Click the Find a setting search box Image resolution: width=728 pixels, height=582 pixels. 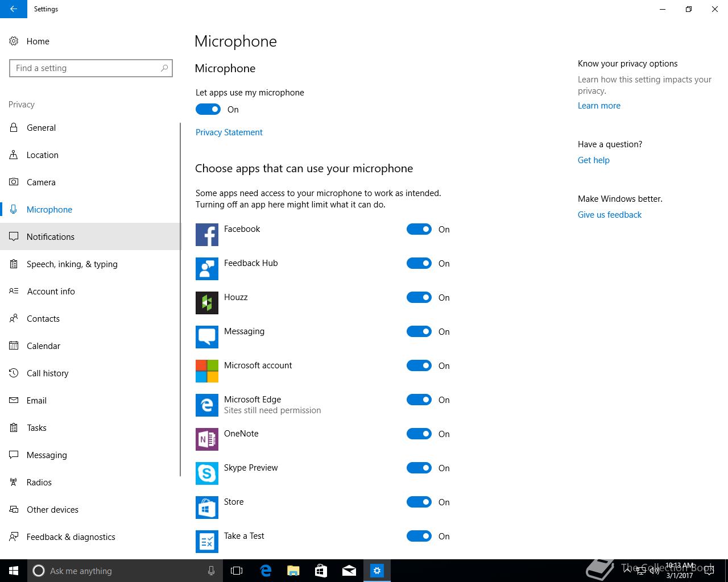[x=91, y=68]
